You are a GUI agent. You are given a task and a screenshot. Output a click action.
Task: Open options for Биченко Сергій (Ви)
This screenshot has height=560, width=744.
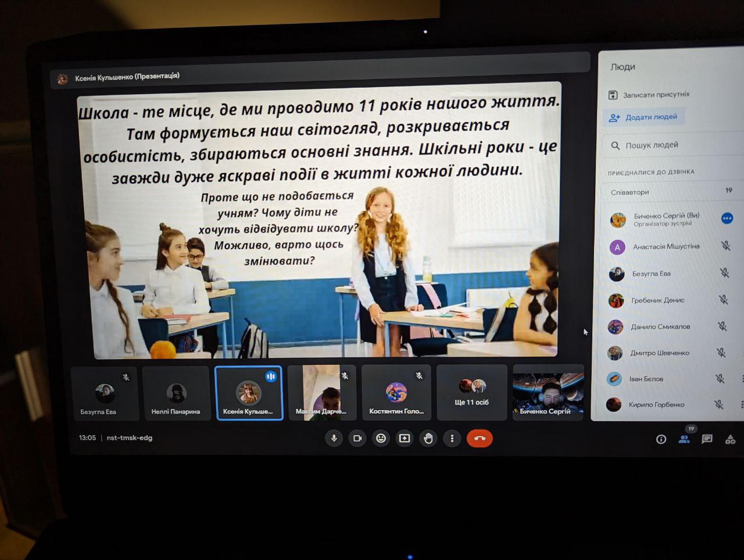tap(727, 218)
